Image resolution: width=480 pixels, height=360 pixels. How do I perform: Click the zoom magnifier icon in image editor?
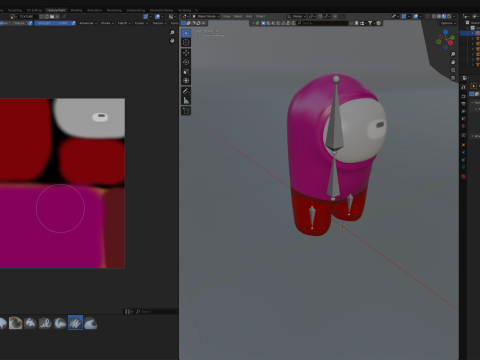[172, 32]
